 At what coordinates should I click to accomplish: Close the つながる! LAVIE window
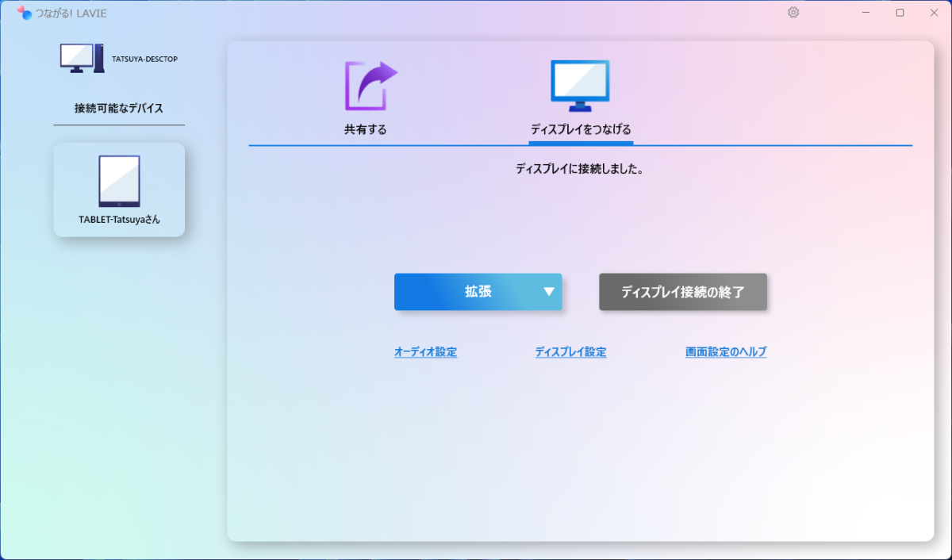tap(934, 13)
